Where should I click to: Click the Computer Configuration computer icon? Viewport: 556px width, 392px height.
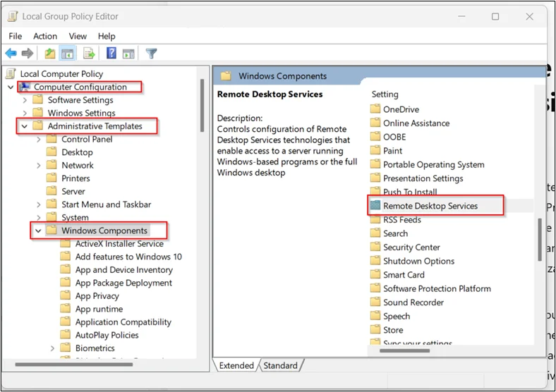(25, 87)
